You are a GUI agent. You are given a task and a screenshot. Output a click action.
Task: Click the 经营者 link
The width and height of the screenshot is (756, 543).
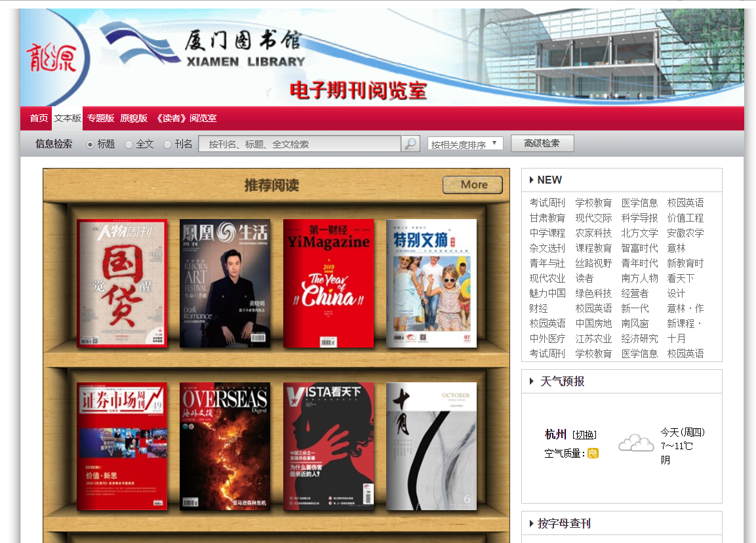(635, 293)
